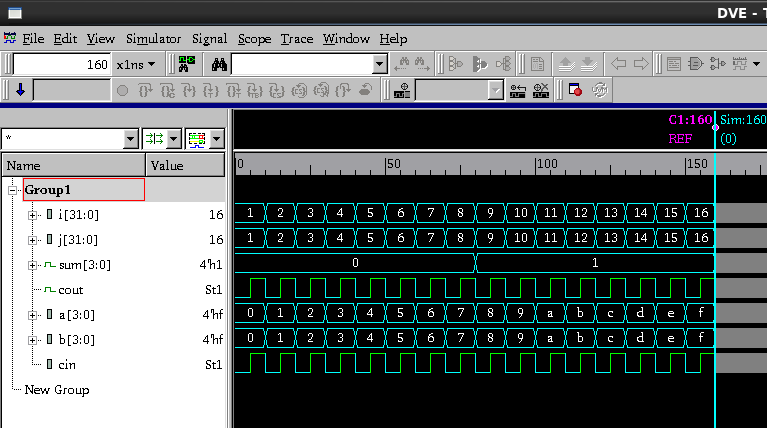The height and width of the screenshot is (428, 767).
Task: Open the Signal menu
Action: tap(209, 39)
